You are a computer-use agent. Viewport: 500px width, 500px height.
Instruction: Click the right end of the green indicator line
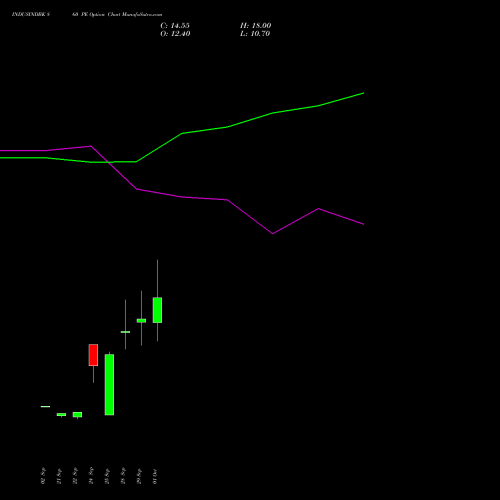(x=363, y=93)
